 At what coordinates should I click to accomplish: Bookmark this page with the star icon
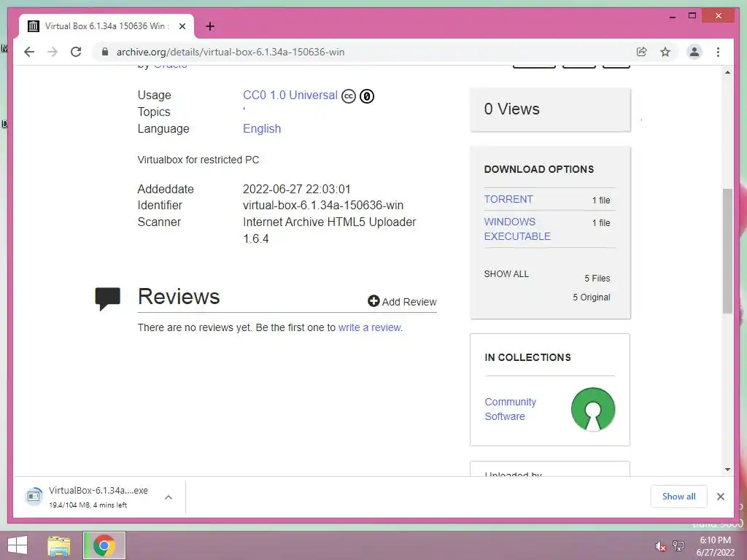(x=665, y=52)
